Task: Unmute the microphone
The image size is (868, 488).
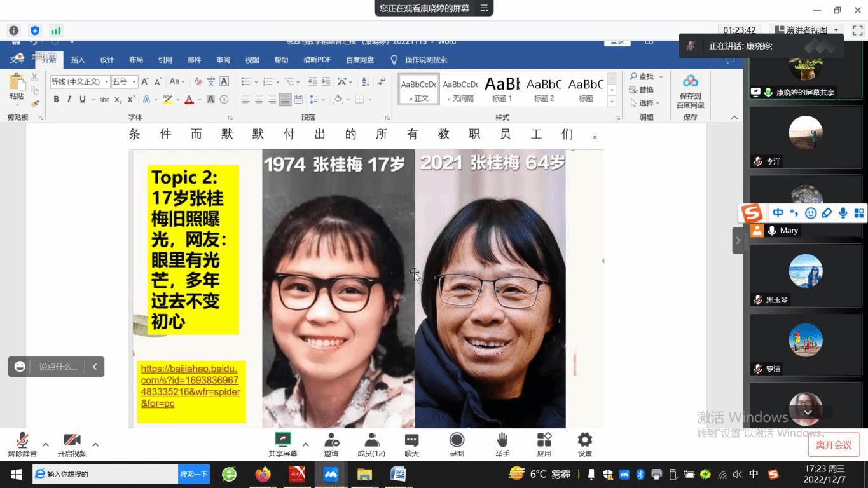Action: (22, 440)
